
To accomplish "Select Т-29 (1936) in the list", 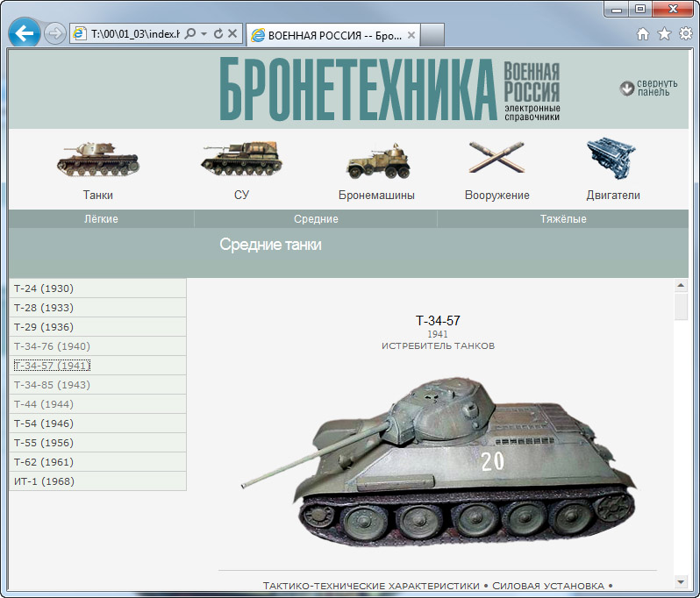I will tap(97, 327).
